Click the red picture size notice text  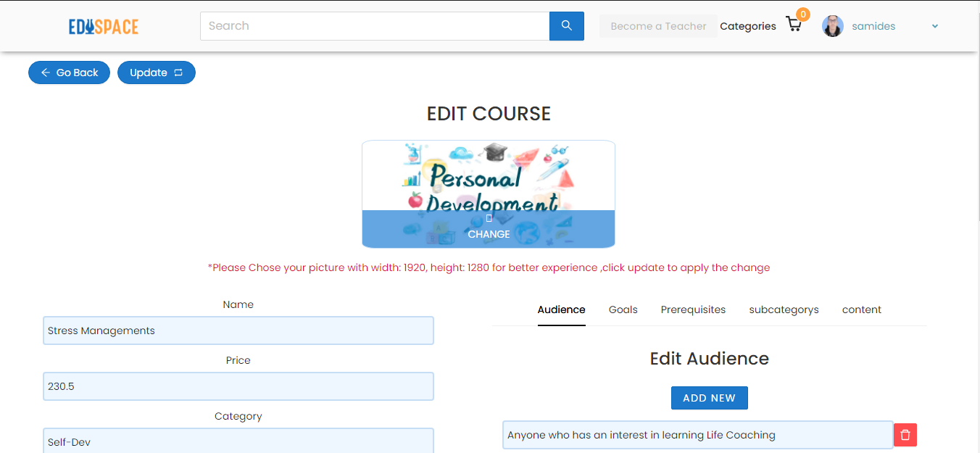pos(489,267)
